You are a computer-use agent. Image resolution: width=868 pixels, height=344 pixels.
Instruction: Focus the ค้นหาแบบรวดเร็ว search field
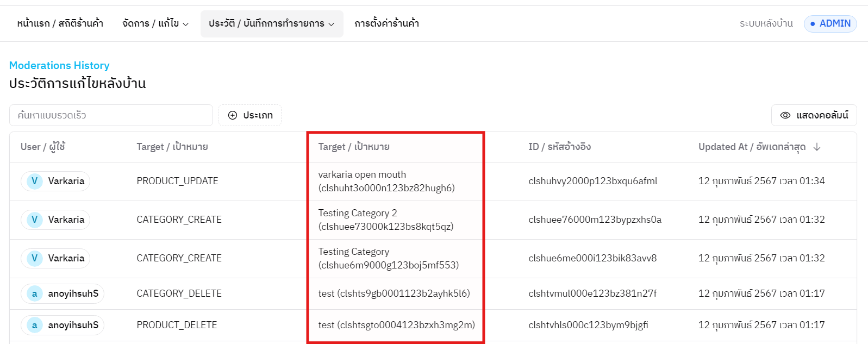click(x=111, y=115)
